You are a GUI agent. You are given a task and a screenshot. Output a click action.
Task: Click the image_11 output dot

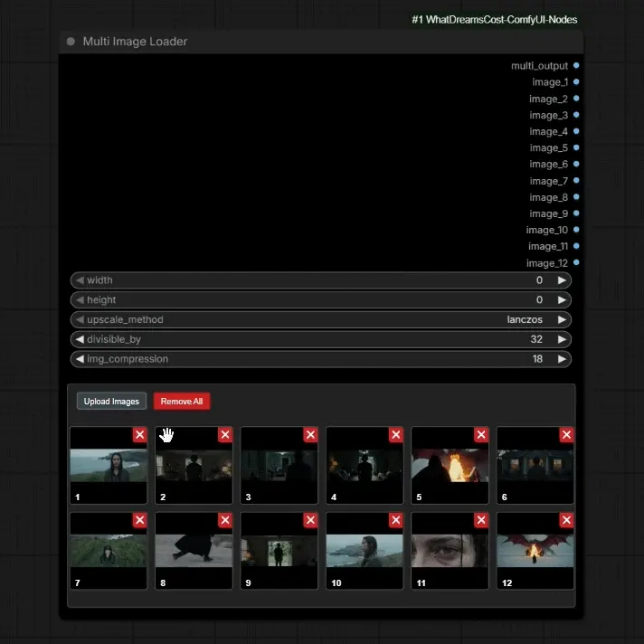[576, 246]
